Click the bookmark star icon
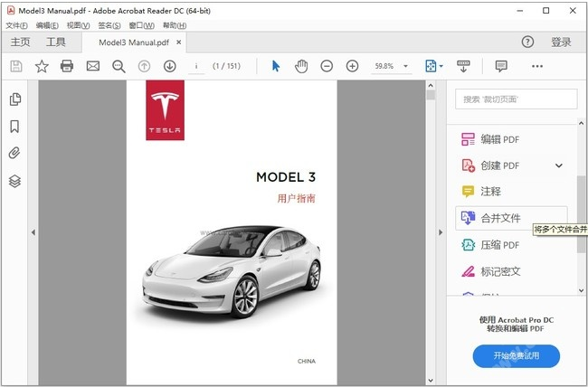This screenshot has width=588, height=387. tap(42, 66)
